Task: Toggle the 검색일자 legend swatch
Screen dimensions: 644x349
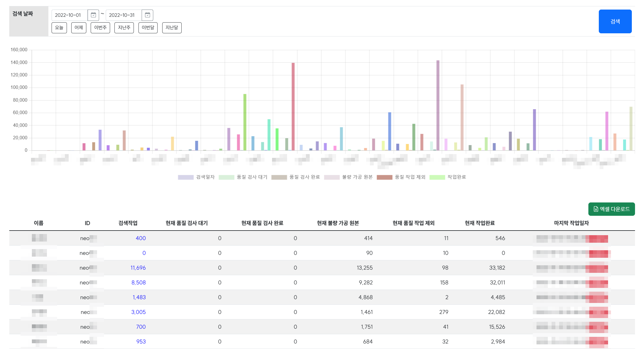Action: (x=186, y=177)
